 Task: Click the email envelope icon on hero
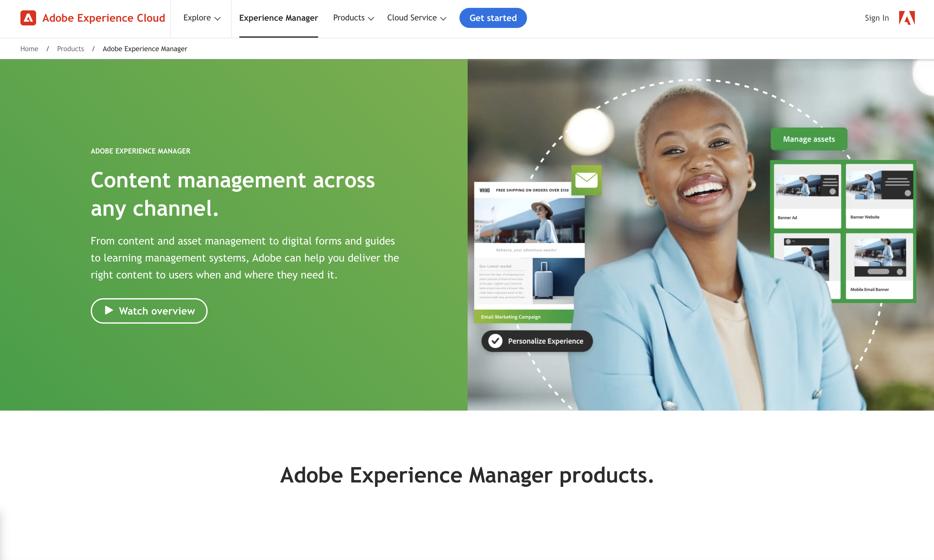pyautogui.click(x=586, y=179)
